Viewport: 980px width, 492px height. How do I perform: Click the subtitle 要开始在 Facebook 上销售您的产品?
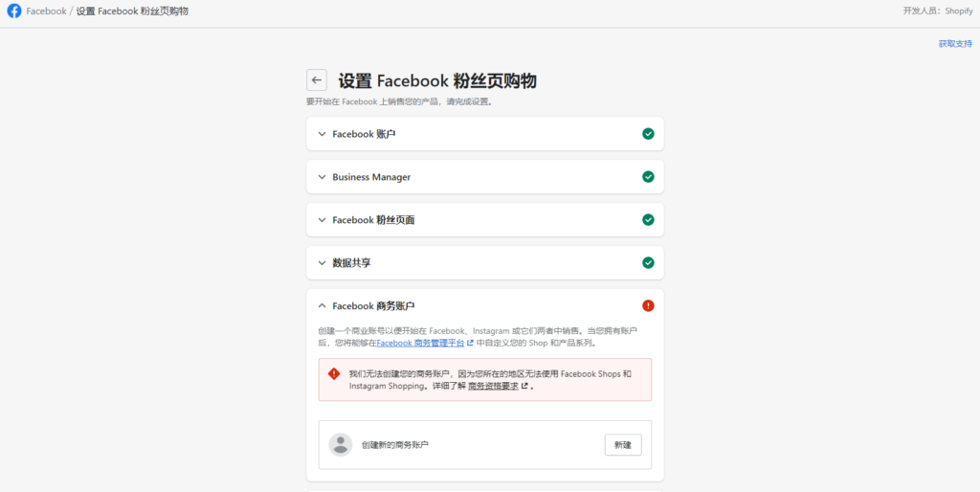point(399,101)
